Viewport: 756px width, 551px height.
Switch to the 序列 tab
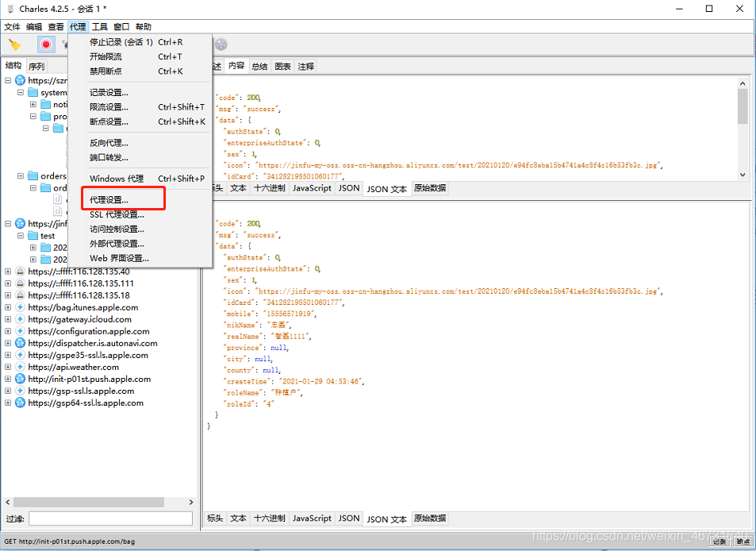(x=36, y=66)
